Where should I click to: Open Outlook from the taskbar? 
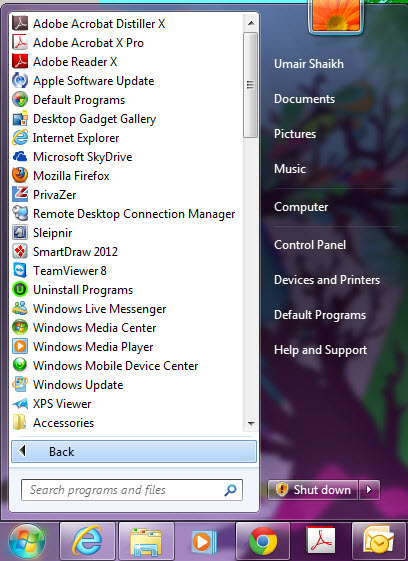(x=379, y=542)
